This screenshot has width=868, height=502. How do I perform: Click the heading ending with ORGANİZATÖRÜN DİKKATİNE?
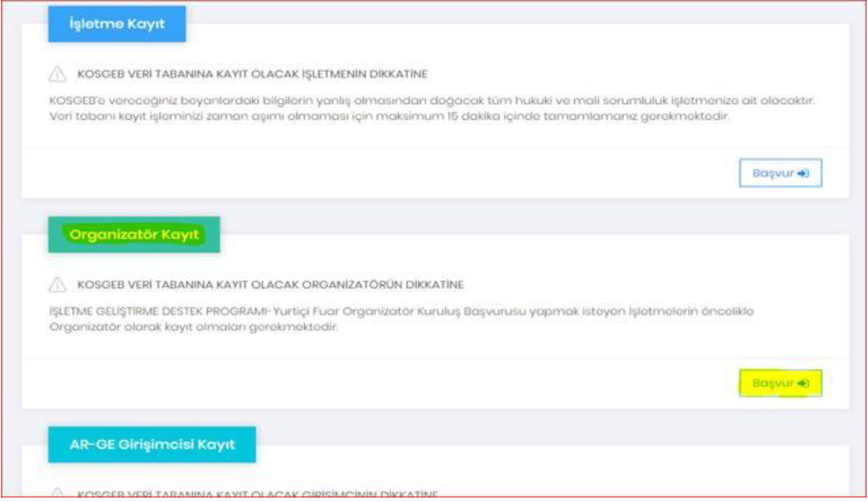click(270, 285)
